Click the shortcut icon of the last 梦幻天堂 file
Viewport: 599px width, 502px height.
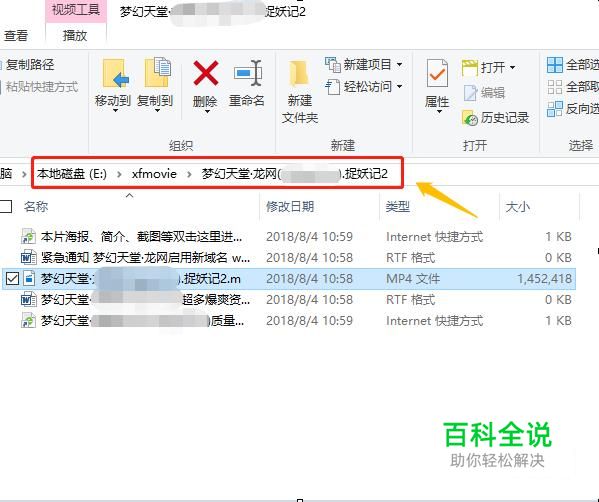click(29, 320)
